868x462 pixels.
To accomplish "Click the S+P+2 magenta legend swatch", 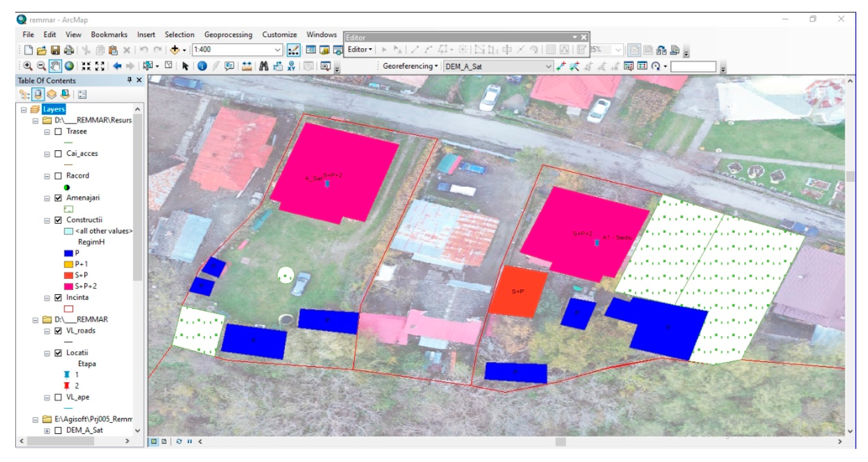I will pos(68,286).
